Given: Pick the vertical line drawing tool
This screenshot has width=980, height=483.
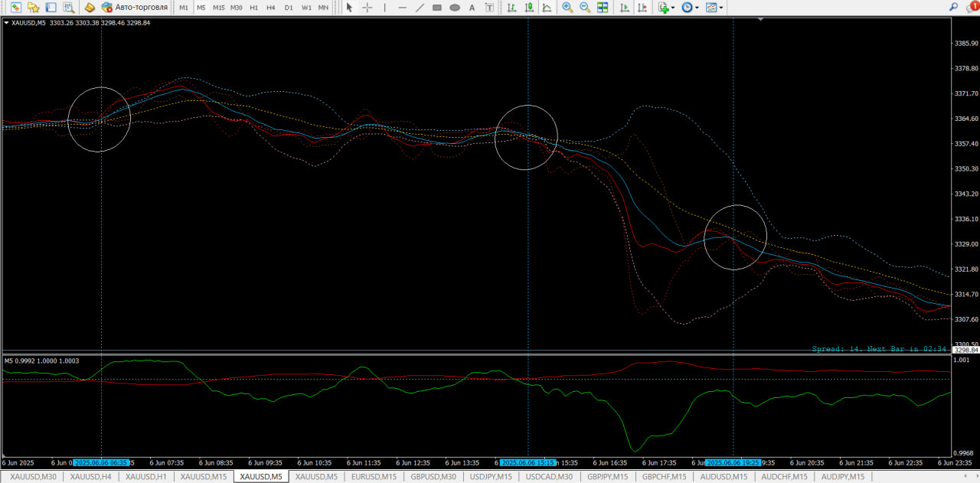Looking at the screenshot, I should click(x=385, y=8).
